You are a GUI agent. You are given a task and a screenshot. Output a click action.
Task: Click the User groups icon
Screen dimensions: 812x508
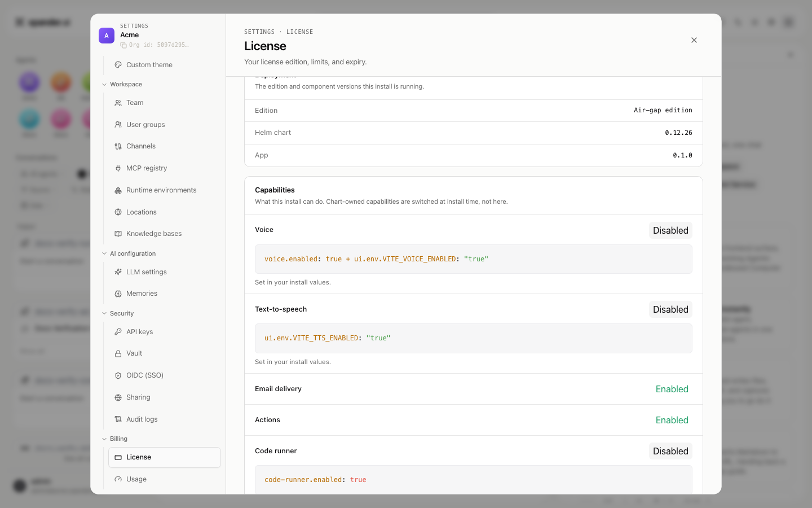coord(118,125)
